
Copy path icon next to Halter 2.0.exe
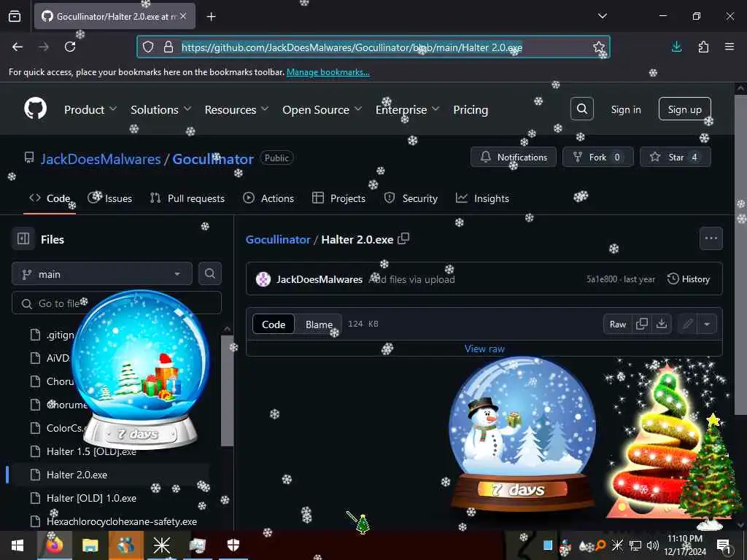click(x=403, y=238)
